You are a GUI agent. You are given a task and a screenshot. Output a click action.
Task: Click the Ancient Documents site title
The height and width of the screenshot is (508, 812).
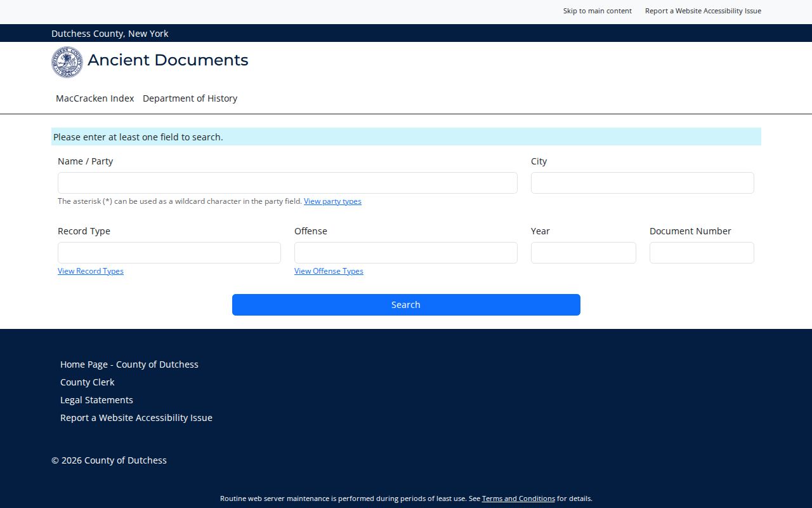coord(168,60)
